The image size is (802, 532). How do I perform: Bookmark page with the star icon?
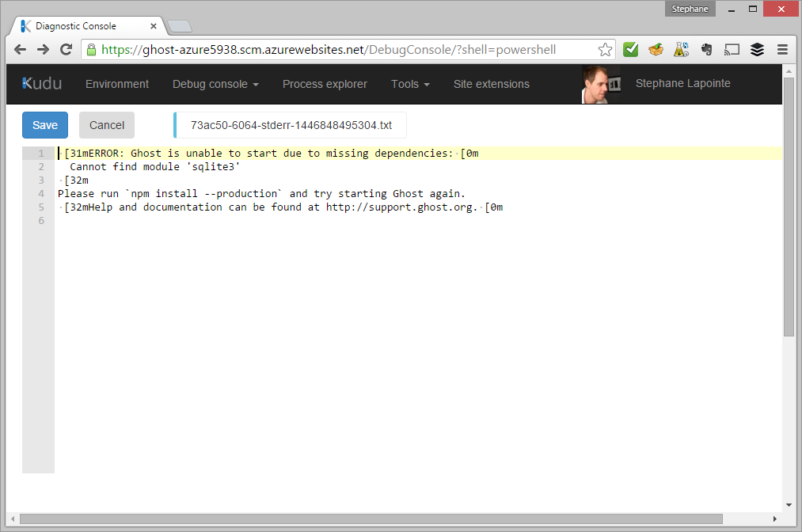click(605, 50)
